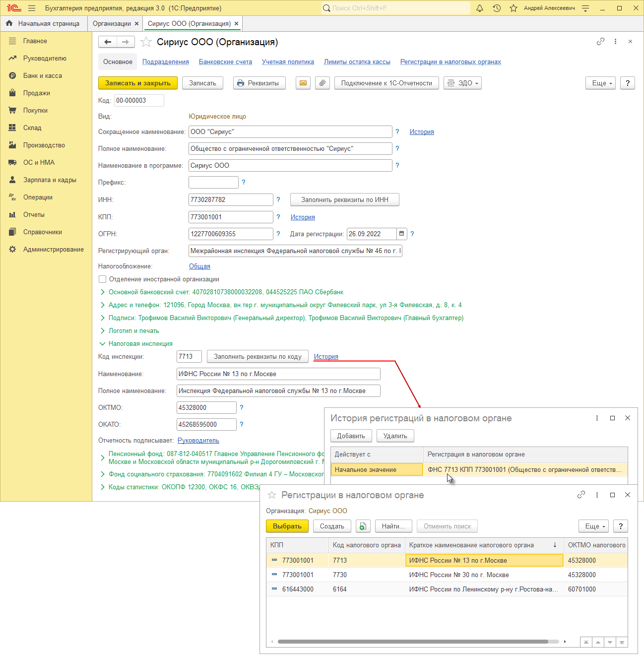The width and height of the screenshot is (644, 655).
Task: Open Главное section in sidebar
Action: 35,41
